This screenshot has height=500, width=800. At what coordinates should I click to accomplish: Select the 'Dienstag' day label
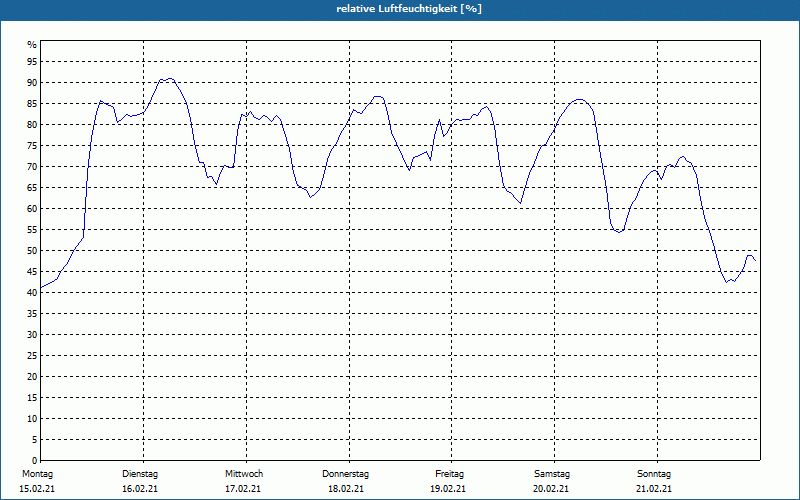click(x=140, y=474)
